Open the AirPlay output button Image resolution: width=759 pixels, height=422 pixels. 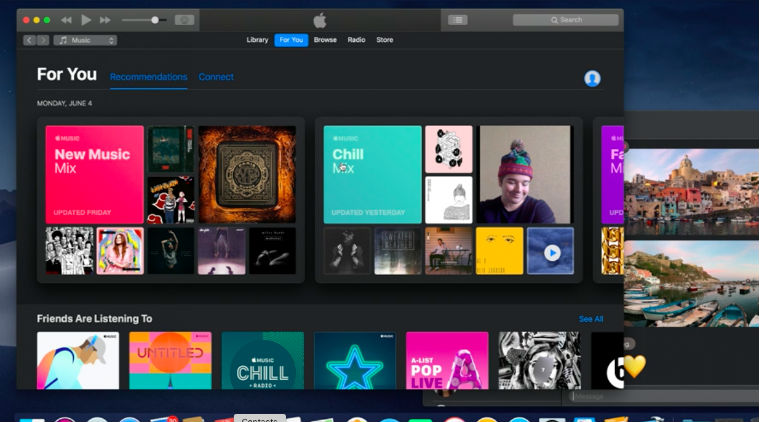pos(184,20)
